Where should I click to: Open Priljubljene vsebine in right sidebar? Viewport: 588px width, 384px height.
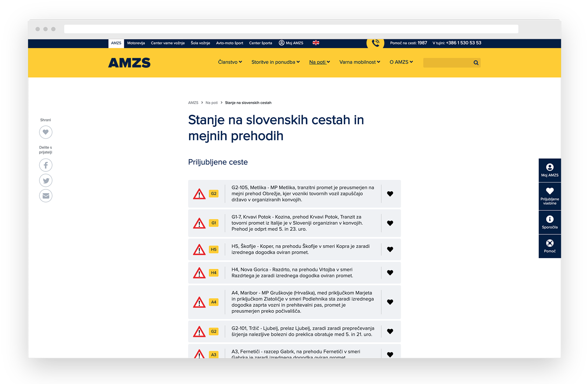pyautogui.click(x=549, y=196)
